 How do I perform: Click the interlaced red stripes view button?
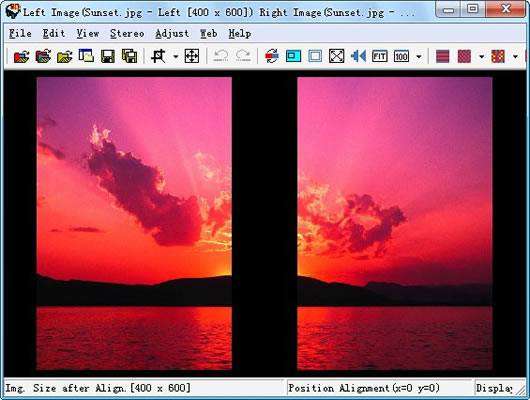[442, 56]
